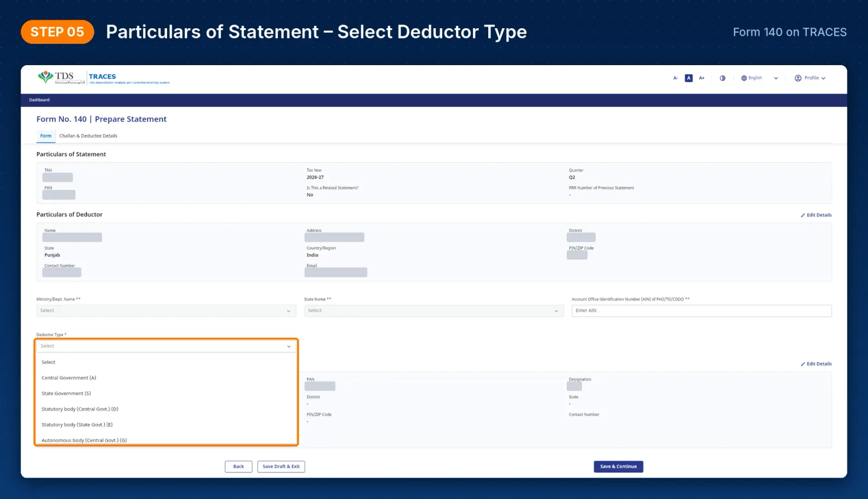The height and width of the screenshot is (499, 868).
Task: Edit Details for Particulars of Deductor
Action: tap(816, 215)
